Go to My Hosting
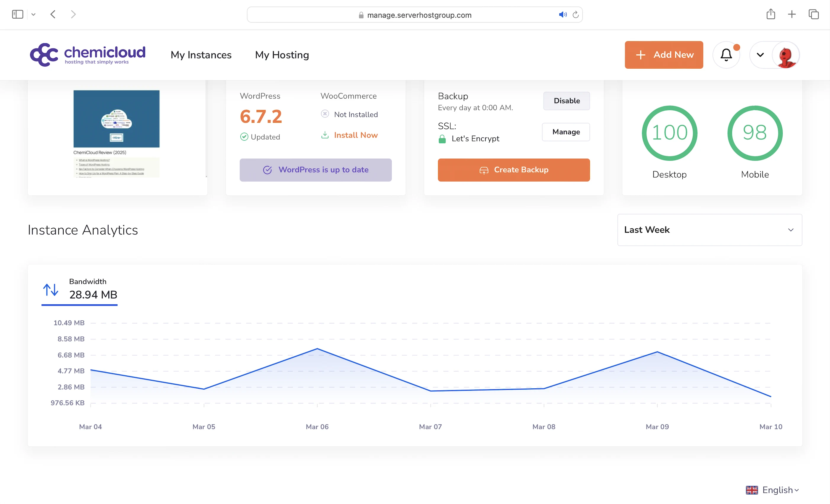Viewport: 830px width, 504px height. [282, 55]
